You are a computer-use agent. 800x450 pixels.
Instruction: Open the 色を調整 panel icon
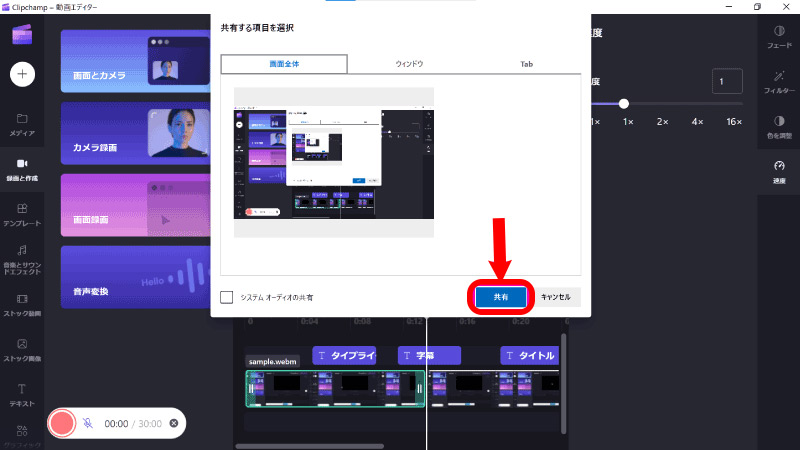pos(779,127)
